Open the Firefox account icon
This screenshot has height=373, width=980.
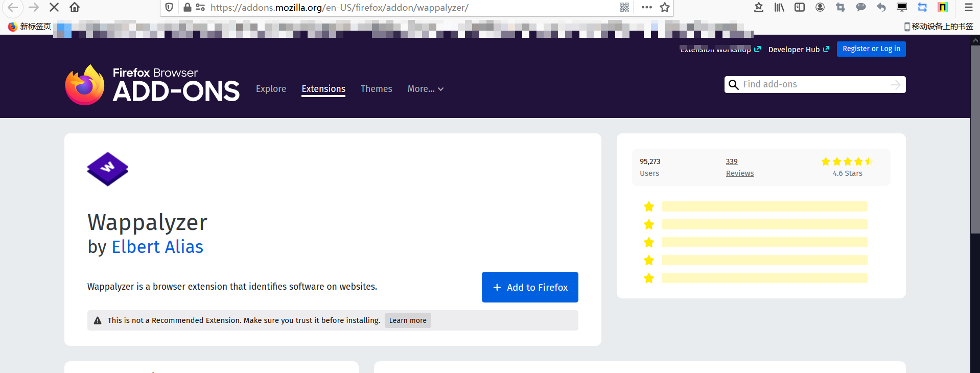[x=820, y=7]
